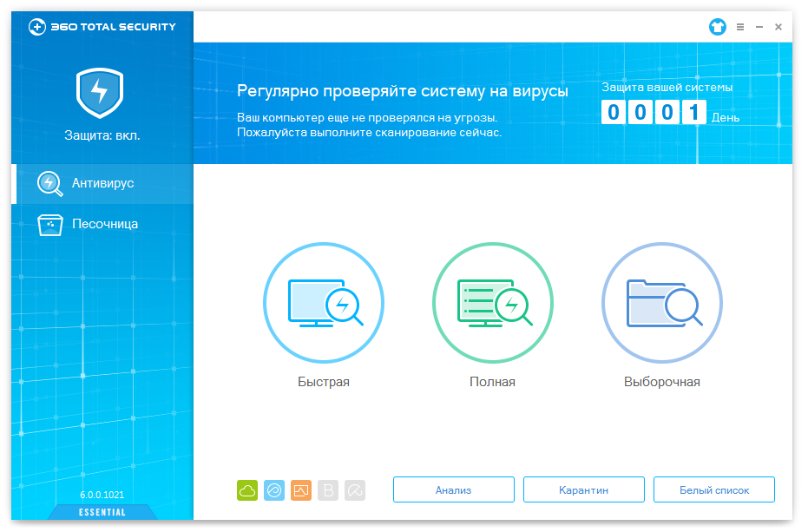
Task: Click the blue swirl engine icon
Action: coord(274,490)
